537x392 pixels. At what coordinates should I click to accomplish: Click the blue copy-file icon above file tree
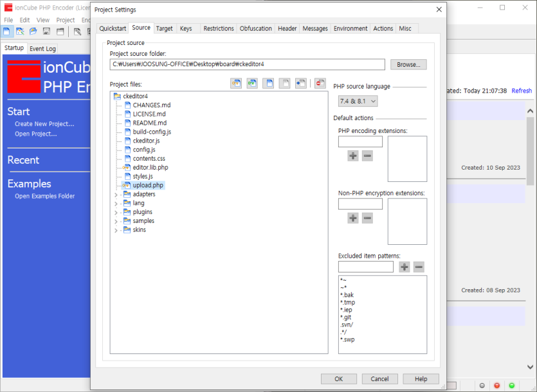(269, 83)
